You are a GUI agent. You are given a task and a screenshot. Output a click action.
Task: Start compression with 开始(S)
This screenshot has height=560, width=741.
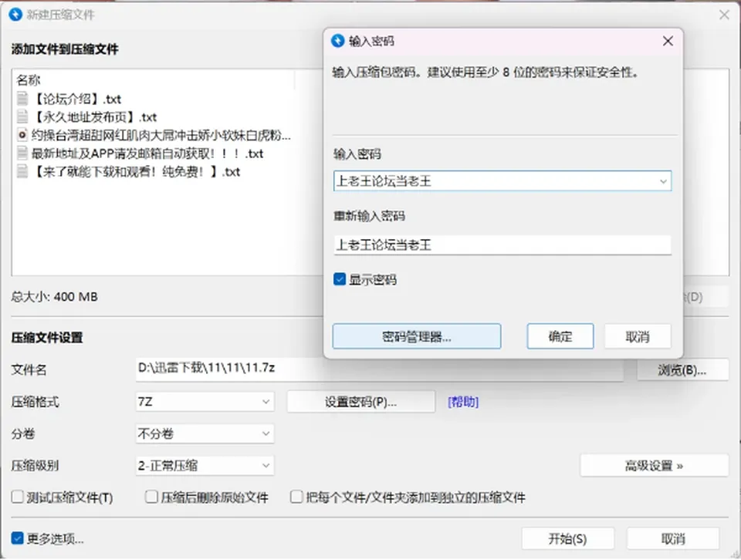coord(567,538)
